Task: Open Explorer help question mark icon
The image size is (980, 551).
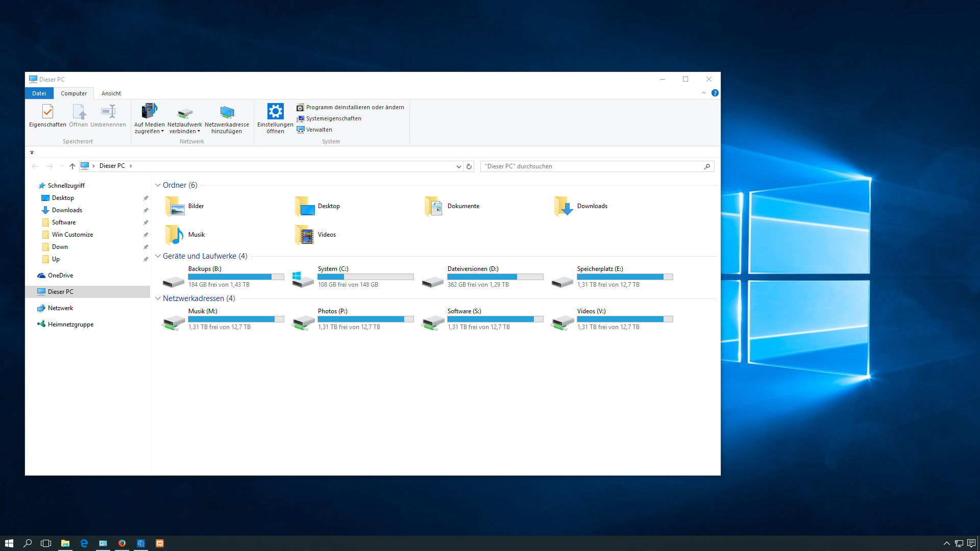Action: [x=715, y=93]
